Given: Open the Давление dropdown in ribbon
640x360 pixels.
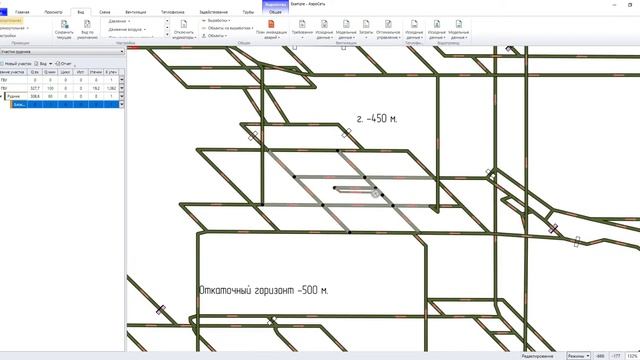Looking at the screenshot, I should click(x=120, y=21).
